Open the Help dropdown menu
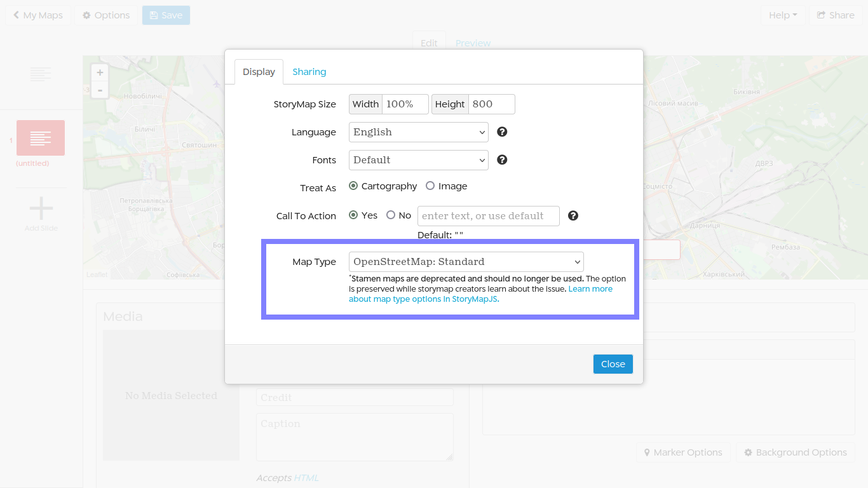868x488 pixels. 783,15
